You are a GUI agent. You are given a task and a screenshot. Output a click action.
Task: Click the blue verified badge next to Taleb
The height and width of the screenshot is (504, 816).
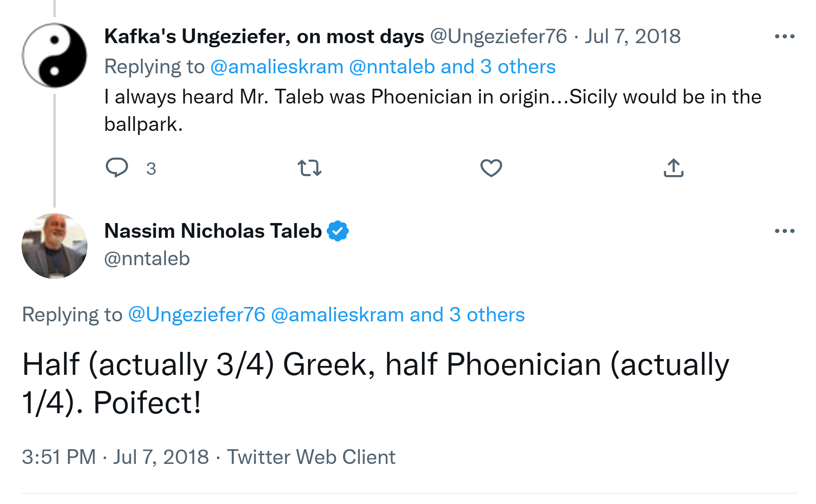(x=338, y=231)
